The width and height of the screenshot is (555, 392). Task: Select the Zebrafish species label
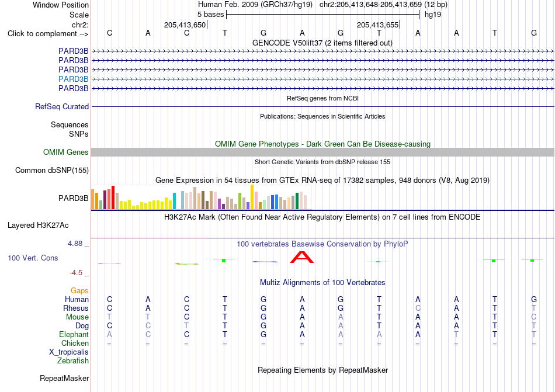click(x=72, y=361)
